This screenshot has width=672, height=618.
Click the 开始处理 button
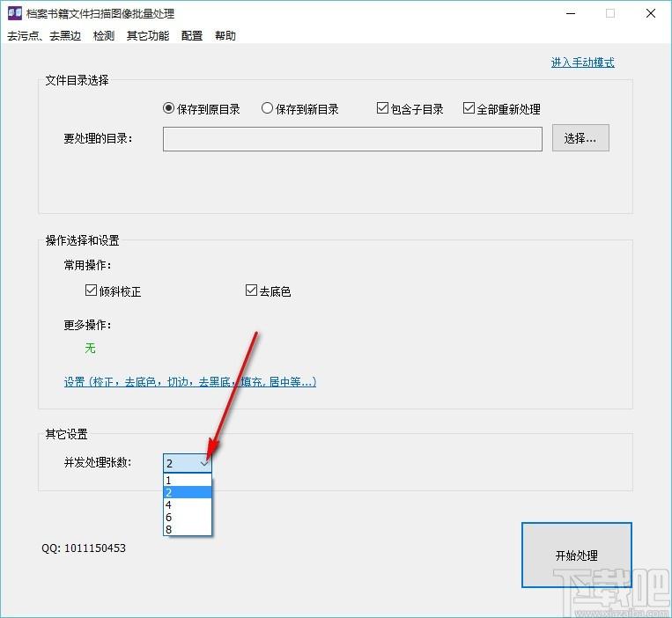576,555
